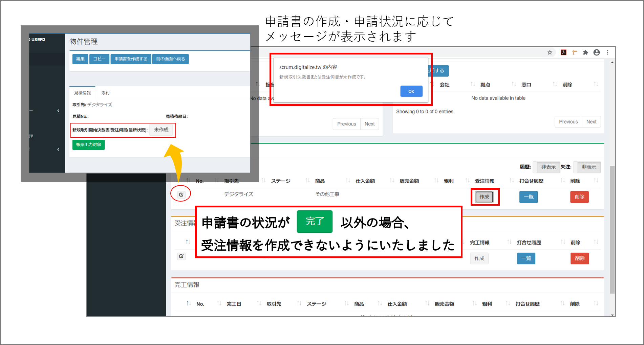This screenshot has height=345, width=644.
Task: Switch to the 見積情報 tab
Action: (x=82, y=93)
